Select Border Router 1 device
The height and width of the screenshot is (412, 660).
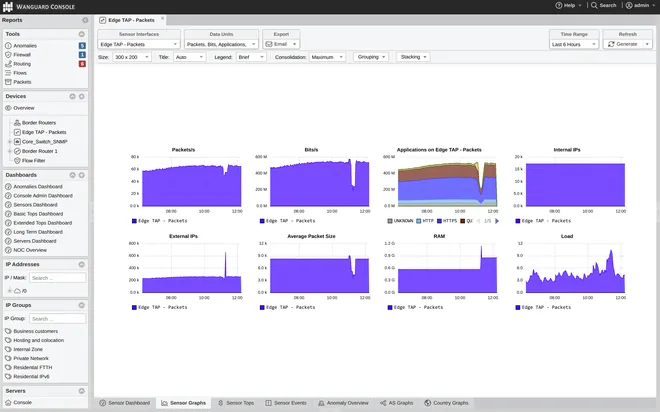tap(40, 151)
